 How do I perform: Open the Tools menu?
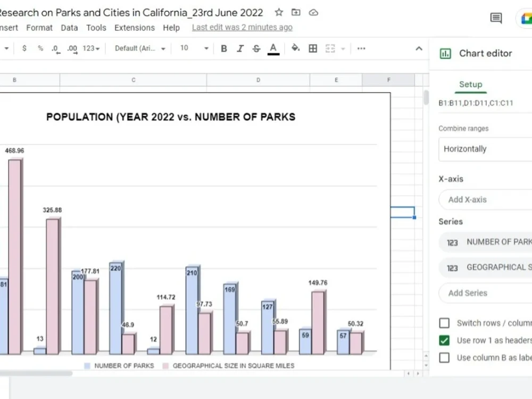click(96, 28)
